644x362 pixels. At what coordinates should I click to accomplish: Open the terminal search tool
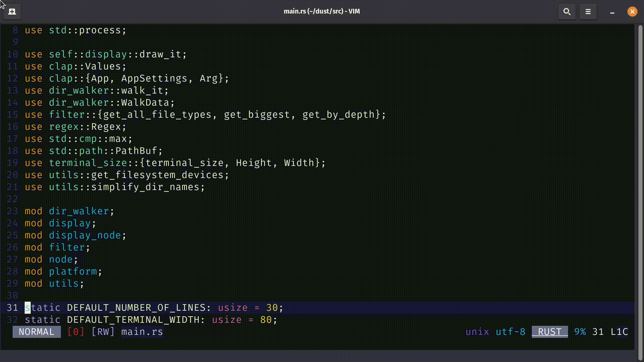point(567,11)
